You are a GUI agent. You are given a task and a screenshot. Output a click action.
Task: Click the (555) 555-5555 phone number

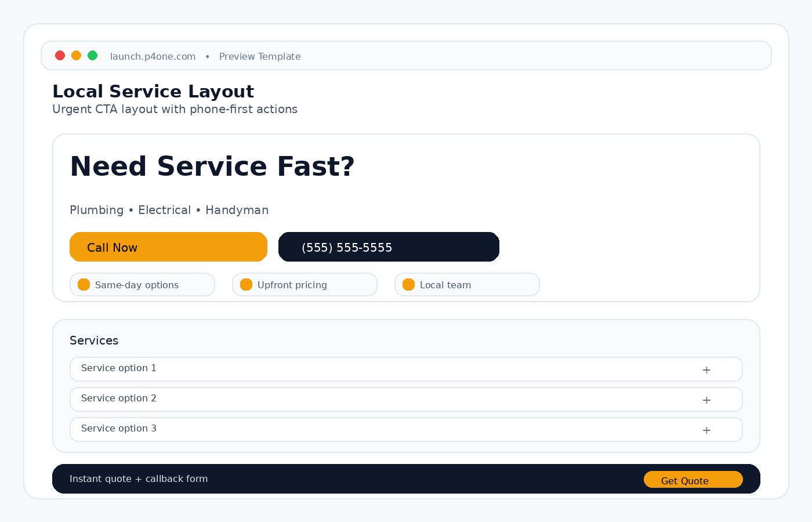click(x=389, y=246)
